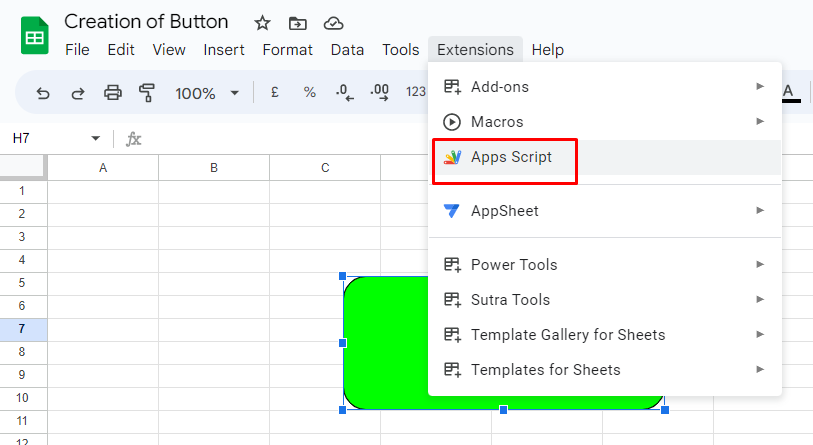This screenshot has width=813, height=445.
Task: Select the green rounded rectangle drawing
Action: pos(385,342)
